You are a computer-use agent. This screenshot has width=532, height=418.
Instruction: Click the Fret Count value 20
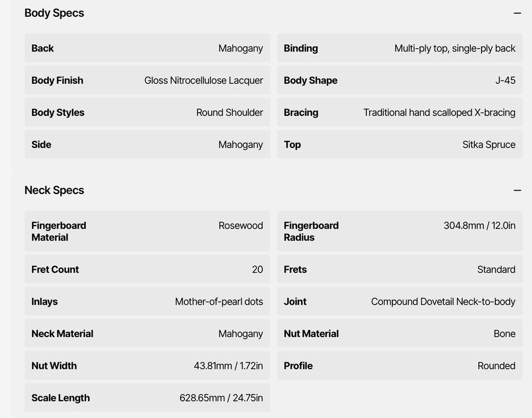tap(257, 269)
